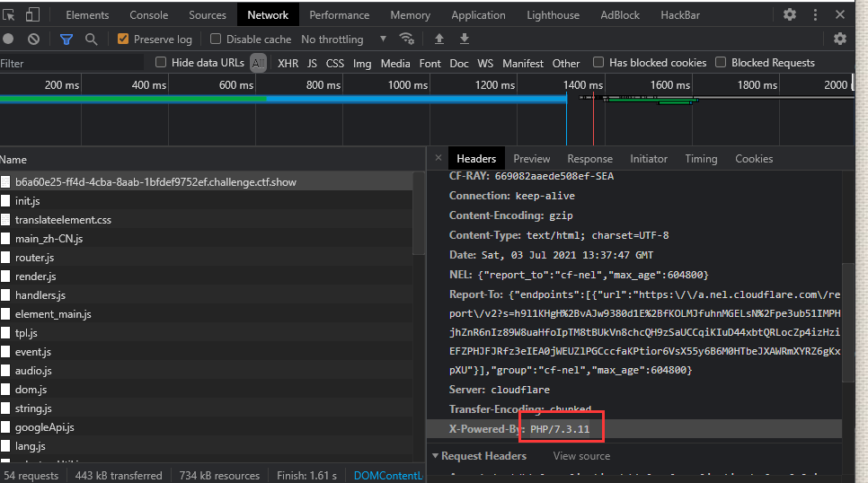868x483 pixels.
Task: Show the Initiator tab of request
Action: (x=649, y=159)
